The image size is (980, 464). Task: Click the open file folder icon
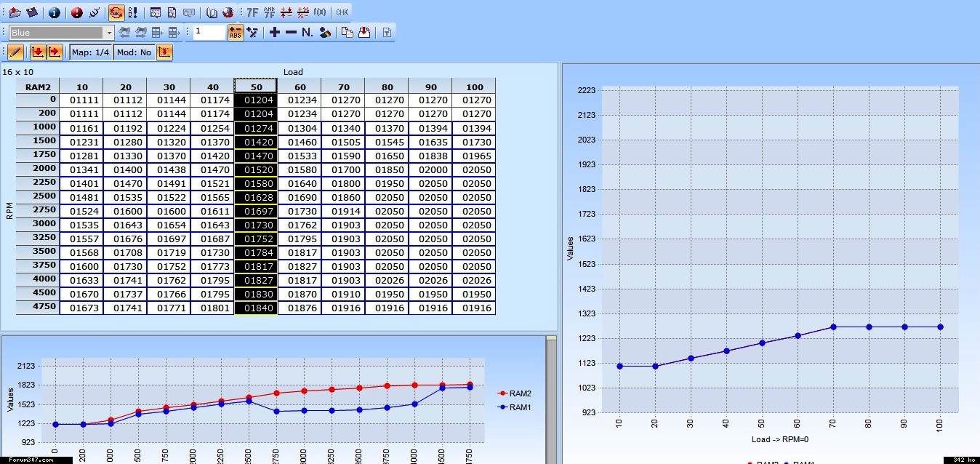15,12
